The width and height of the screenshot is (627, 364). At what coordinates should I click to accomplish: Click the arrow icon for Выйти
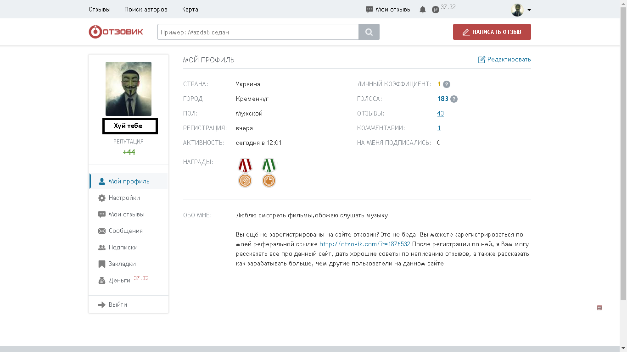pyautogui.click(x=102, y=305)
